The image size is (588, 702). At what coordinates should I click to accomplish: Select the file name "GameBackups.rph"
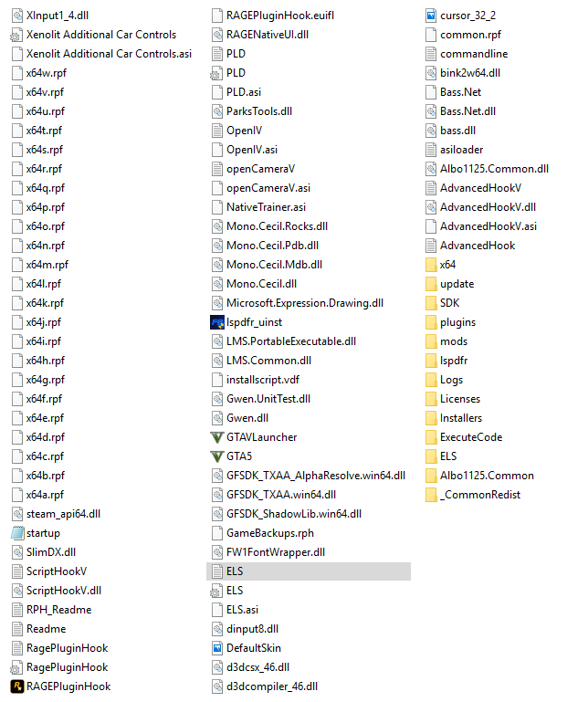click(270, 533)
